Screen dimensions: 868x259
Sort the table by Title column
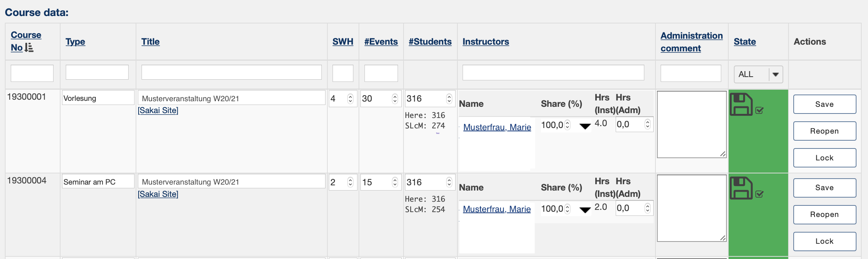pos(150,42)
